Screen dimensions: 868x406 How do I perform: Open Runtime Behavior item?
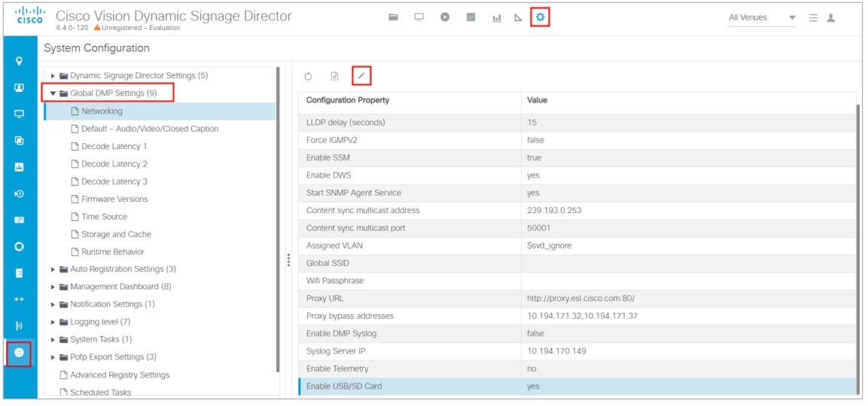(113, 252)
